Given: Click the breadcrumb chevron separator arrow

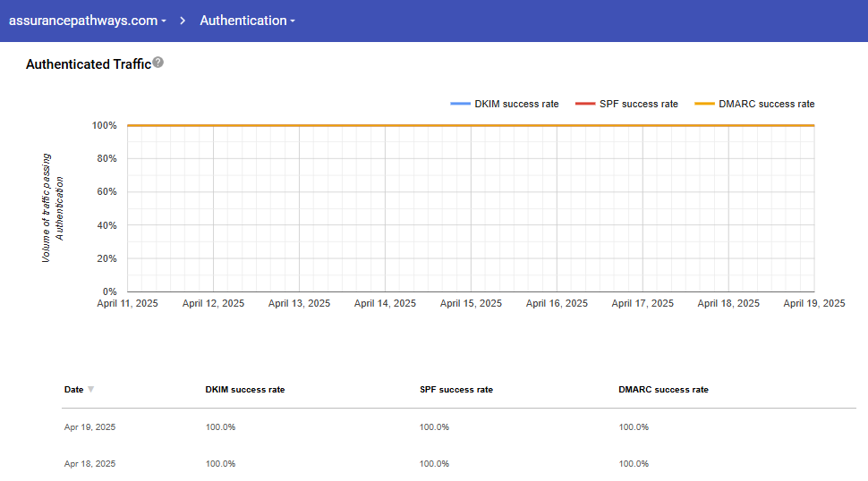Looking at the screenshot, I should click(x=183, y=21).
